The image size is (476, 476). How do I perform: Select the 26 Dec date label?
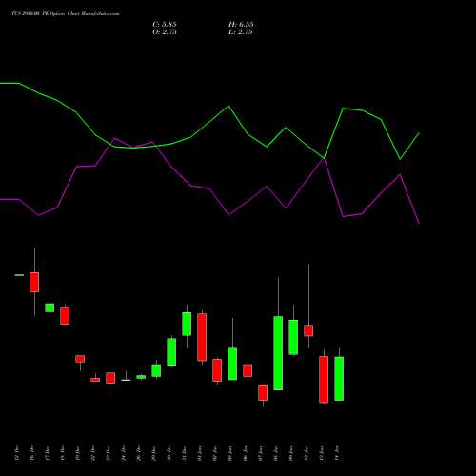139,452
